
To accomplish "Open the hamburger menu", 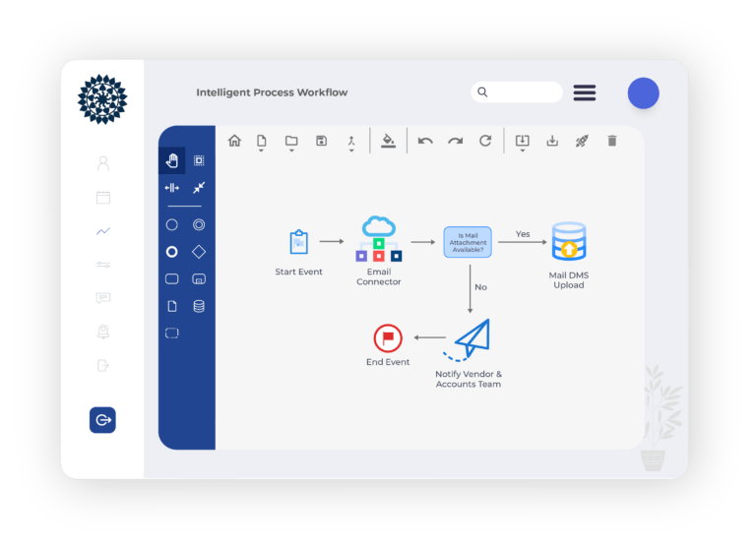I will (585, 92).
